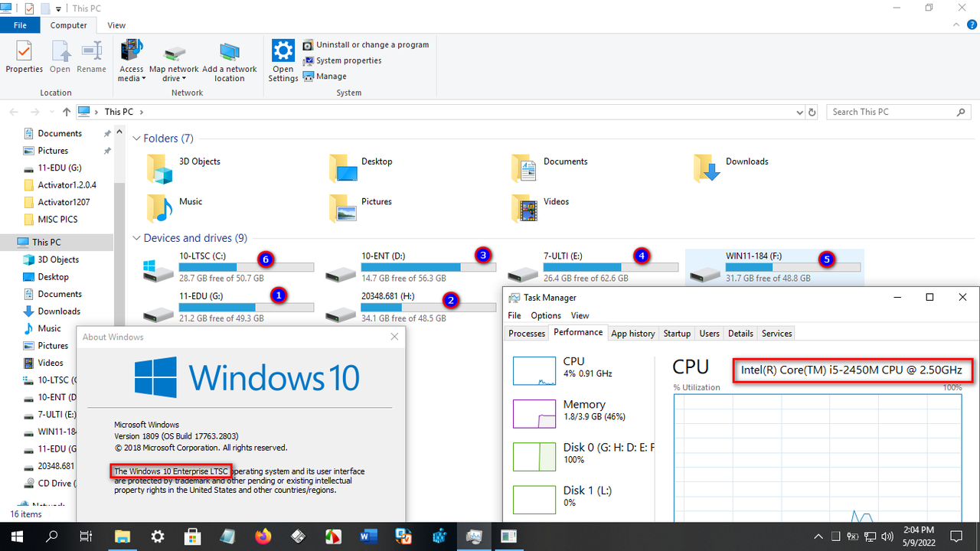This screenshot has width=980, height=551.
Task: Click the Add a network location icon
Action: [230, 53]
